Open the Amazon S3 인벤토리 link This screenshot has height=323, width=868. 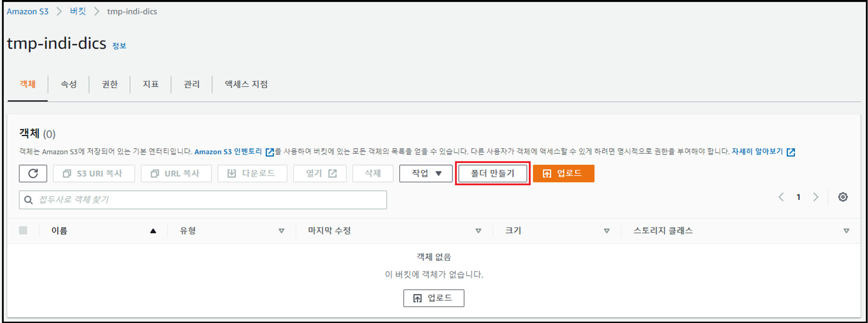pyautogui.click(x=228, y=152)
